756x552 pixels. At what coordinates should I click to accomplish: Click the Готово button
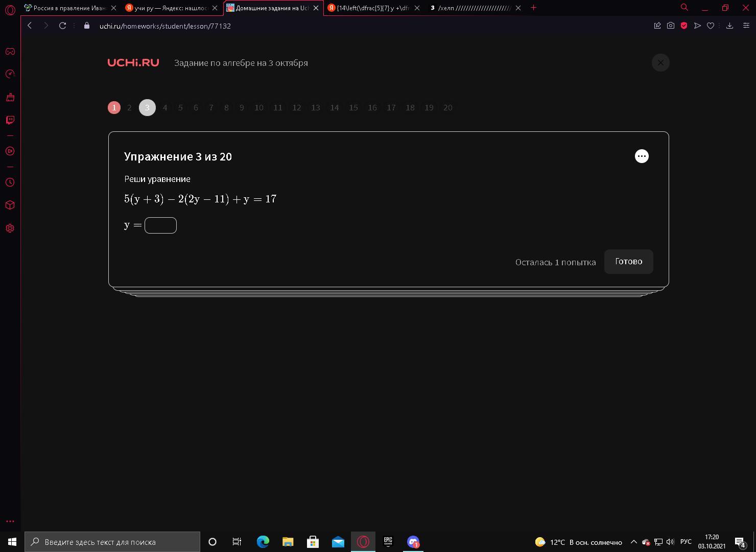click(629, 262)
